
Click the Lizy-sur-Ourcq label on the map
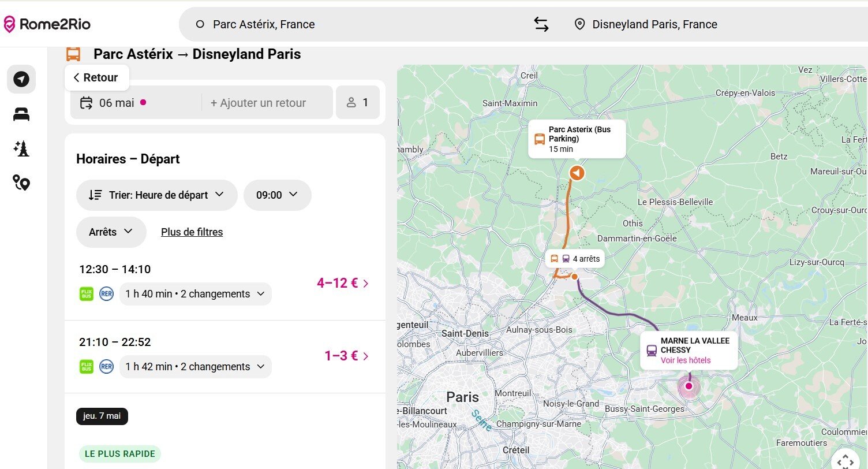817,262
